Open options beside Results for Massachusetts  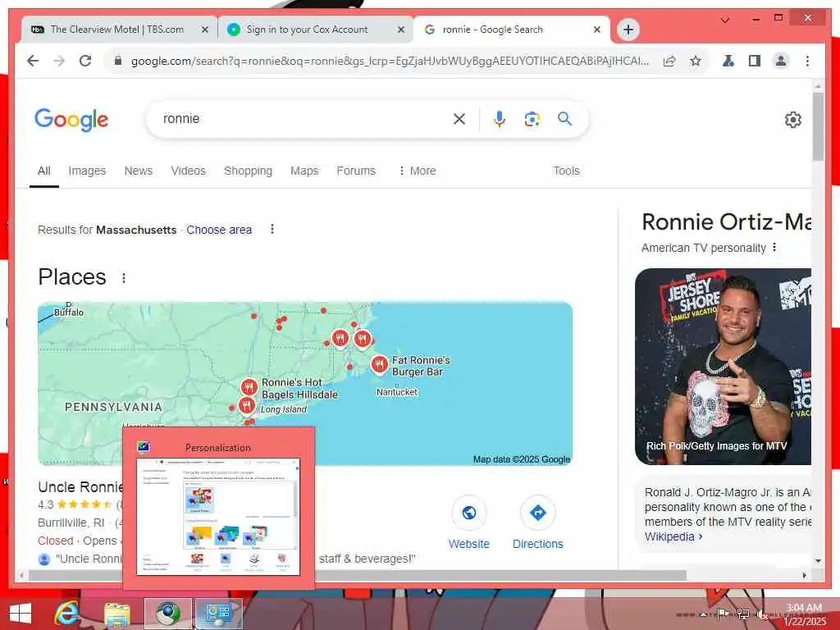coord(272,230)
